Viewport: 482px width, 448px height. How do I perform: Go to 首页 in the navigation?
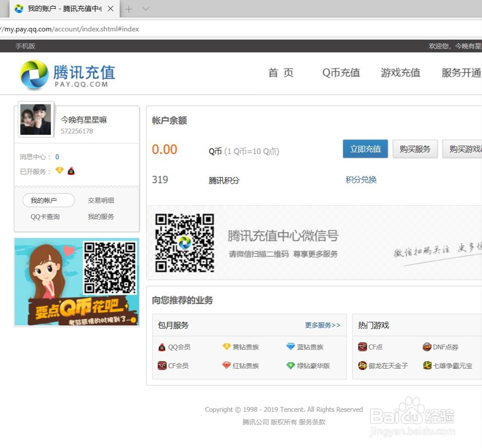tap(281, 73)
